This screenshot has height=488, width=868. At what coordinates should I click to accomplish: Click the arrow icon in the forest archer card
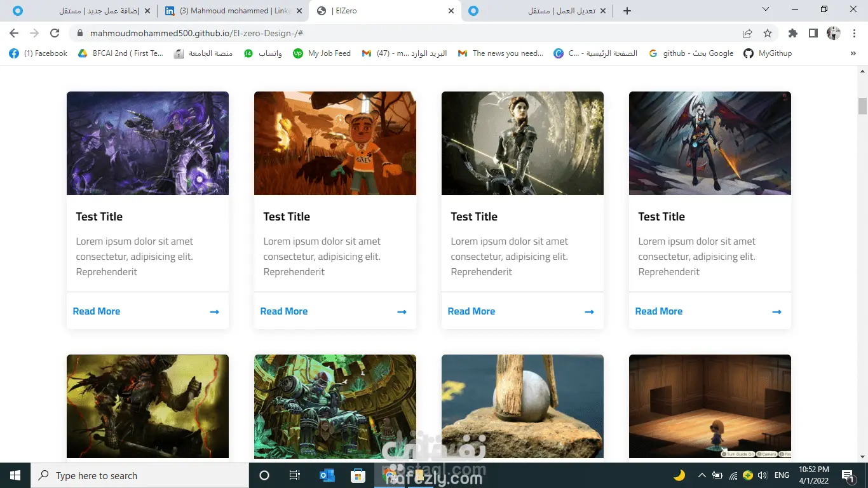pyautogui.click(x=589, y=312)
